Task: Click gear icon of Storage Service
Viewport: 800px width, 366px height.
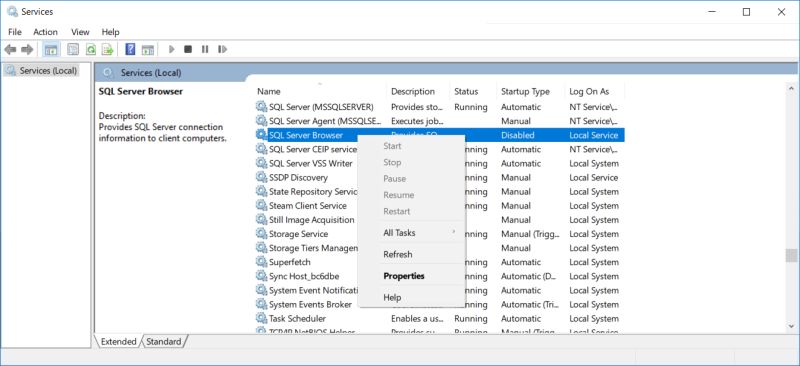Action: point(261,234)
